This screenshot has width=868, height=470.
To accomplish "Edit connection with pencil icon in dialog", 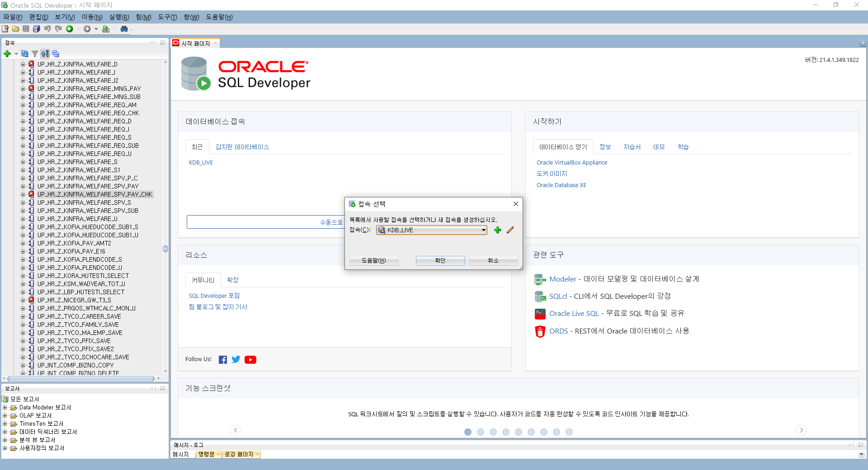I will point(510,230).
